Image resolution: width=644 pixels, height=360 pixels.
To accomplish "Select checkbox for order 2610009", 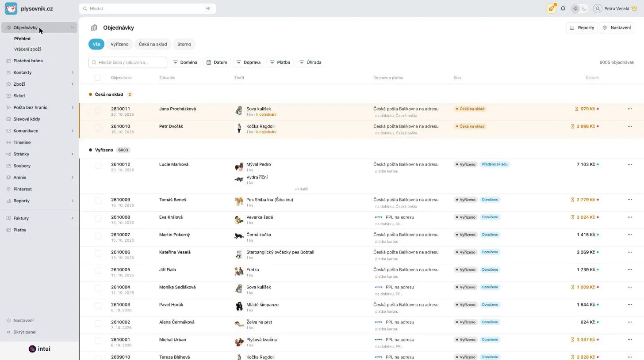I will coord(98,201).
